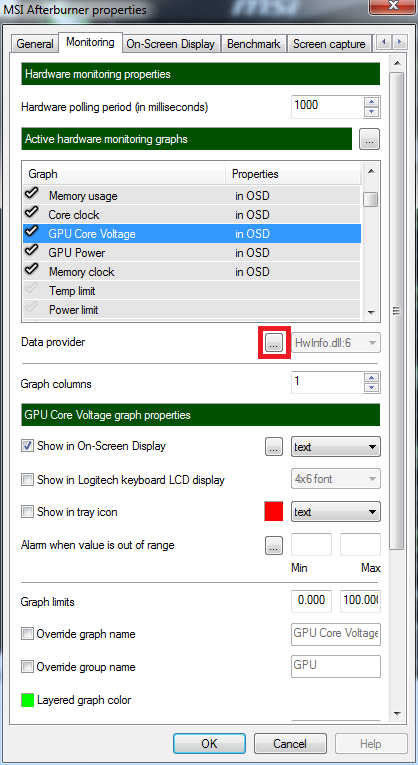This screenshot has width=418, height=765.
Task: Toggle the GPU Core Voltage graph checkmark
Action: pyautogui.click(x=32, y=232)
